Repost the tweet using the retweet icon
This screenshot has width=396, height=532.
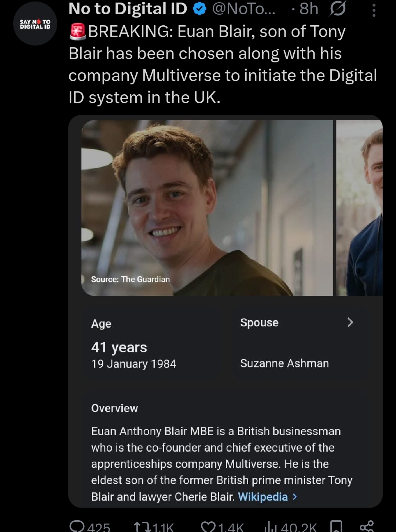click(142, 527)
